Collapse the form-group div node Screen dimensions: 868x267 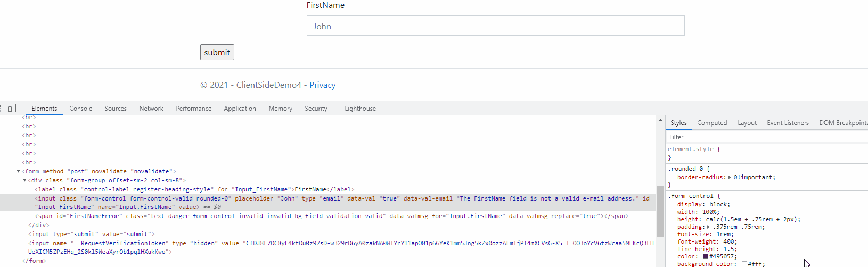pyautogui.click(x=24, y=180)
